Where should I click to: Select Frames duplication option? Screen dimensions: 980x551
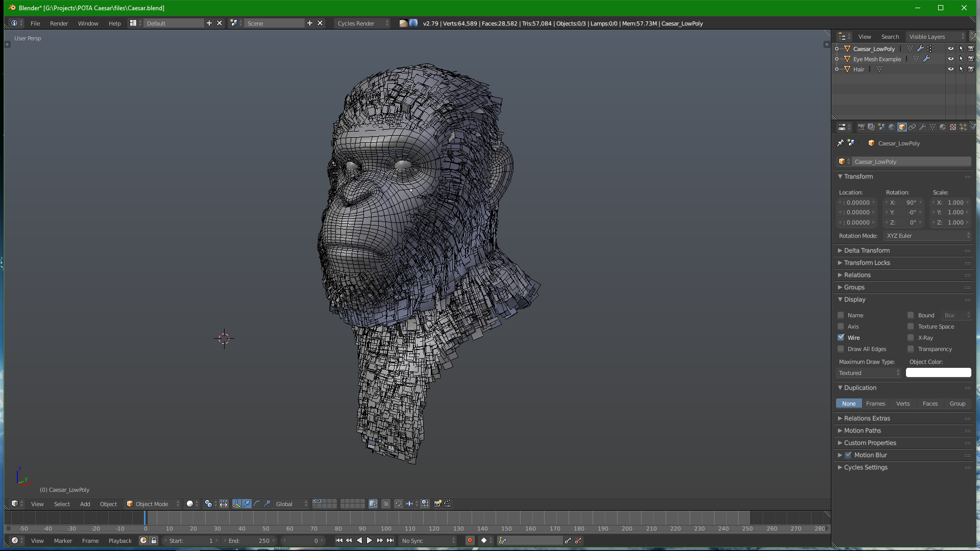(x=875, y=404)
